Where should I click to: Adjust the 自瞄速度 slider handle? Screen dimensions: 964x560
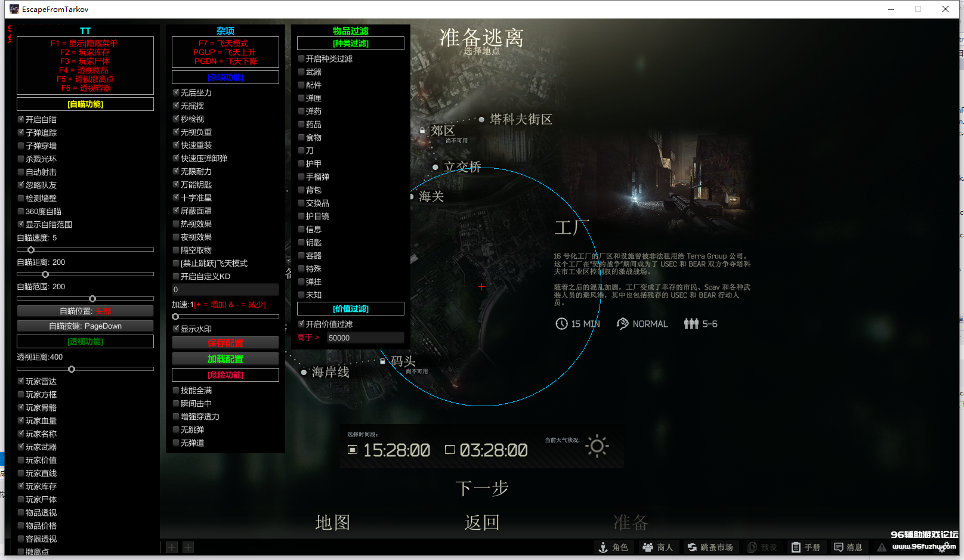pos(31,250)
